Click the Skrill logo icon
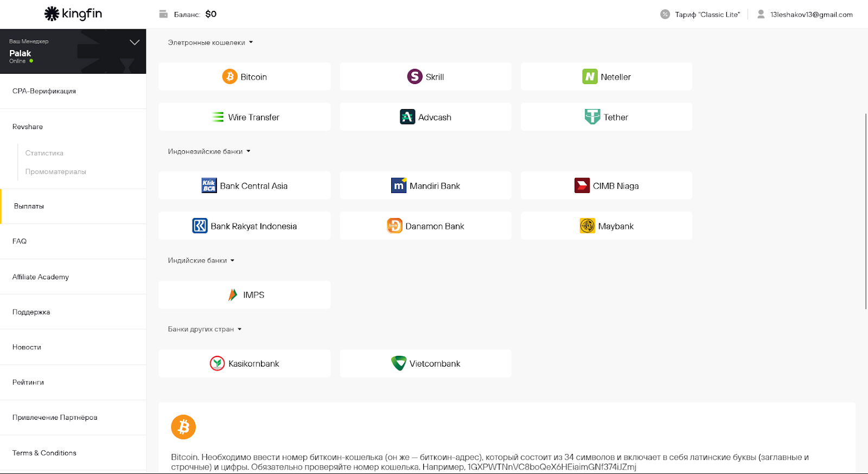This screenshot has width=868, height=474. click(415, 76)
